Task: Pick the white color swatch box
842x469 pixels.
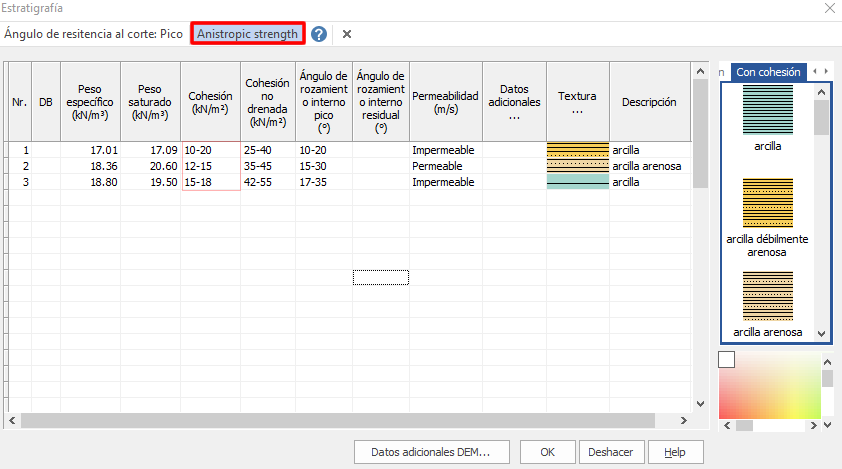Action: point(727,359)
